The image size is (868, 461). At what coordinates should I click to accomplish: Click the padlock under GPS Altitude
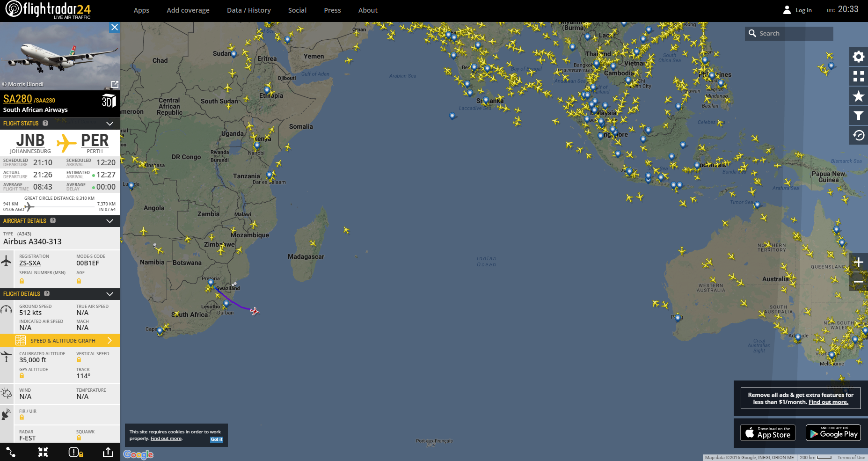pyautogui.click(x=22, y=375)
